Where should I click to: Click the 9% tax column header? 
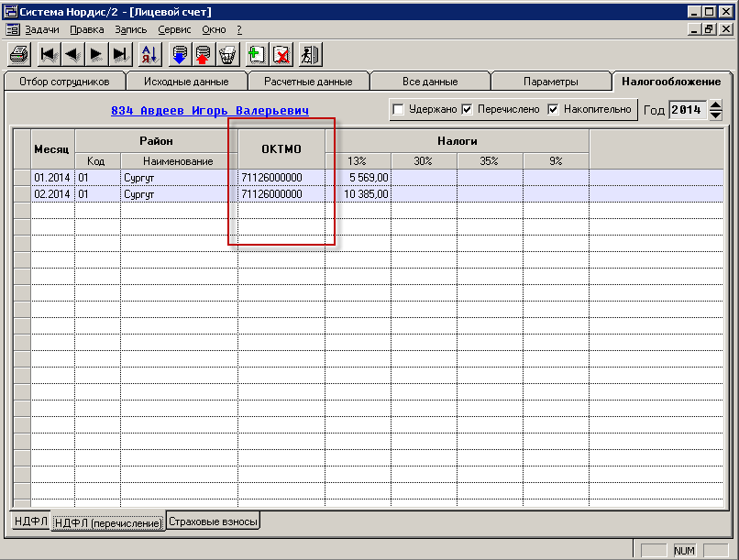point(556,161)
